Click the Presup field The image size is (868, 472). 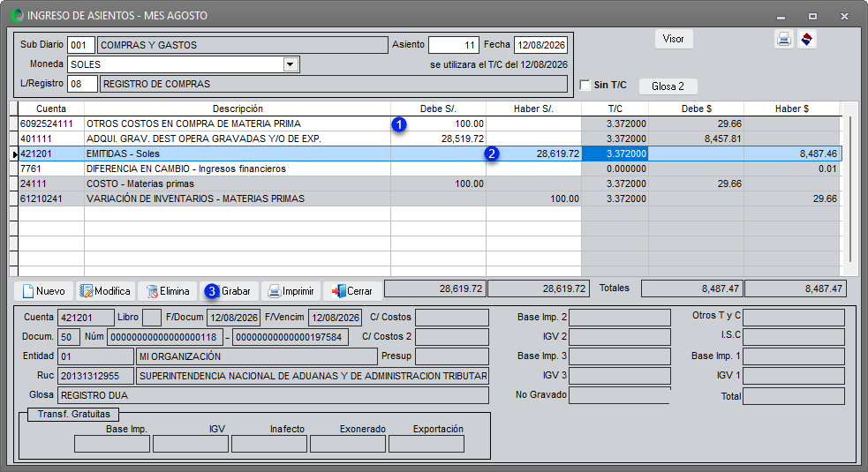point(452,356)
